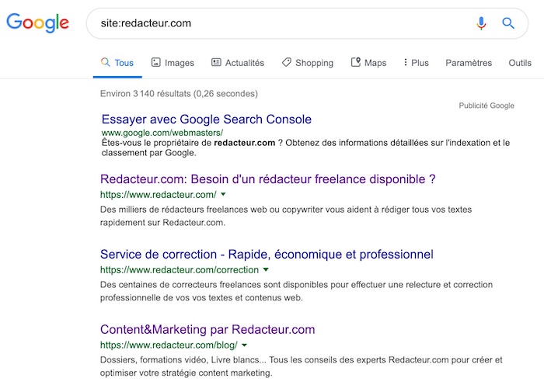Click the Images tab picture icon
Image resolution: width=544 pixels, height=392 pixels.
pyautogui.click(x=155, y=62)
